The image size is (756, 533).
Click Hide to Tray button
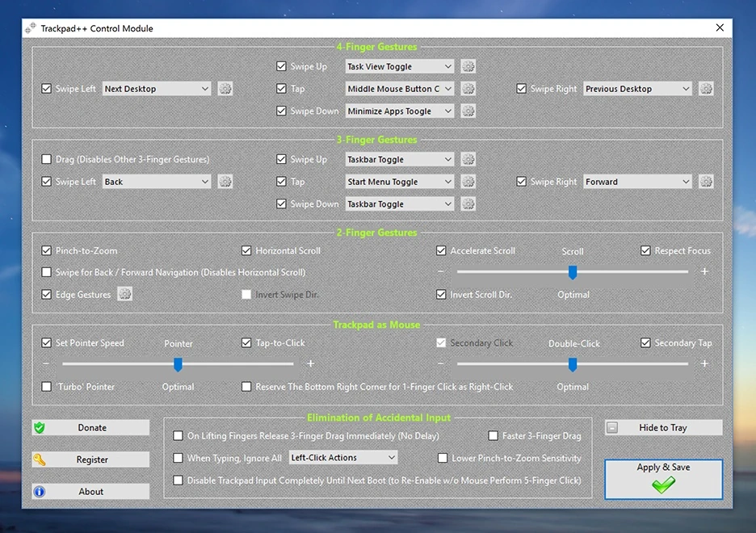point(663,427)
